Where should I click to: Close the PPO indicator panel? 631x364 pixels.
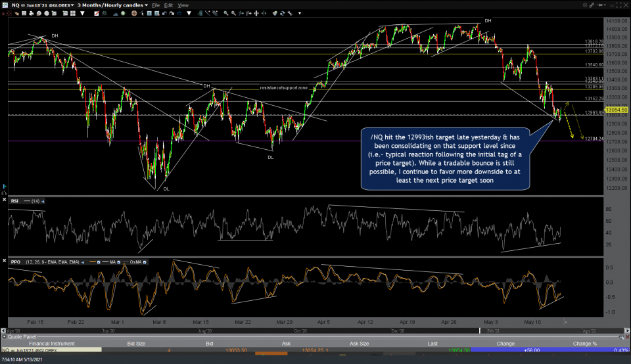[x=5, y=261]
